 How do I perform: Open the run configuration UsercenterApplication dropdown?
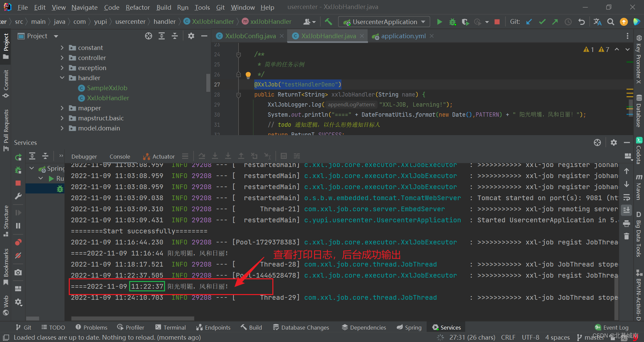coord(384,22)
